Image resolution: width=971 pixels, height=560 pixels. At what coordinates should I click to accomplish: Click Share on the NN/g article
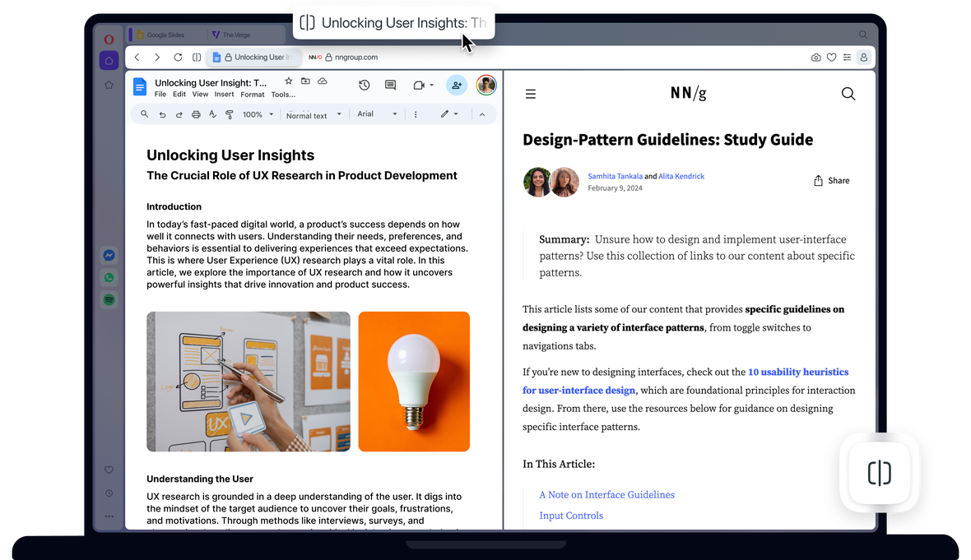click(830, 180)
